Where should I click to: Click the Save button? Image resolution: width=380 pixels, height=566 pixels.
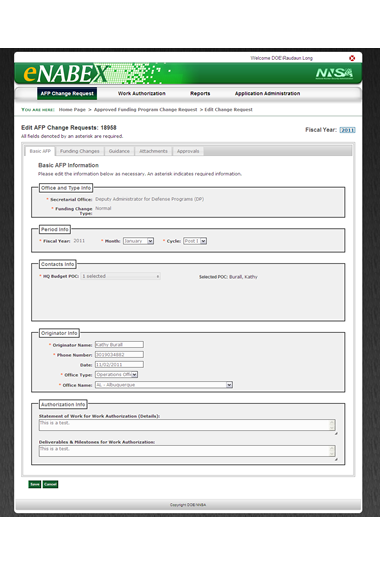[35, 484]
